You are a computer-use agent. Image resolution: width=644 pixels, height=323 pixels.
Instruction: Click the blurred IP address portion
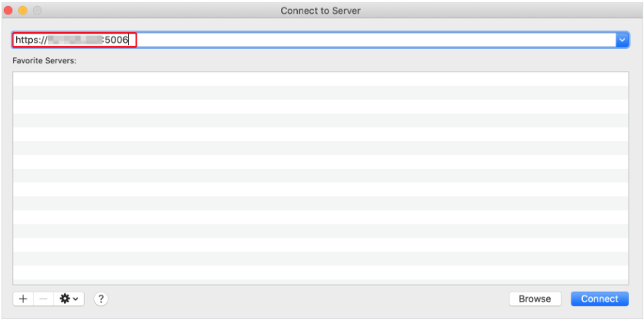(74, 40)
